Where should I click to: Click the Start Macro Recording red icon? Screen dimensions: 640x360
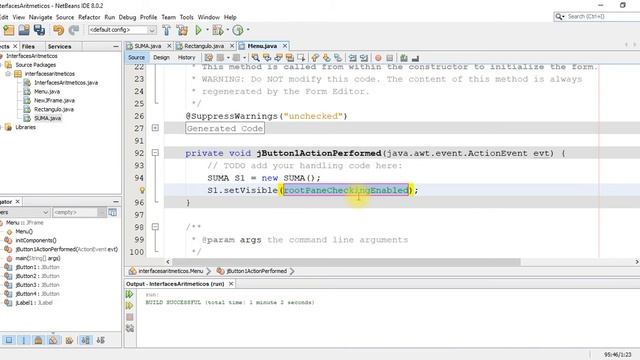[x=378, y=58]
